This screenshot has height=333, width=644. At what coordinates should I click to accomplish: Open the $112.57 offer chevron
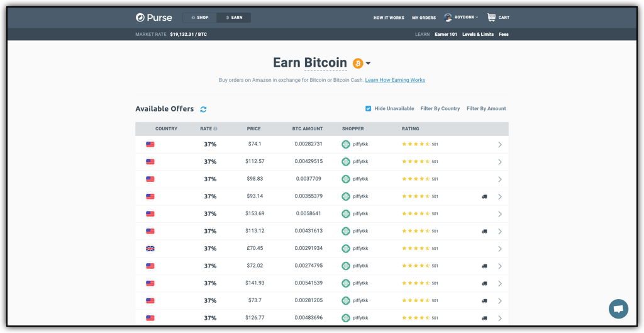(500, 162)
